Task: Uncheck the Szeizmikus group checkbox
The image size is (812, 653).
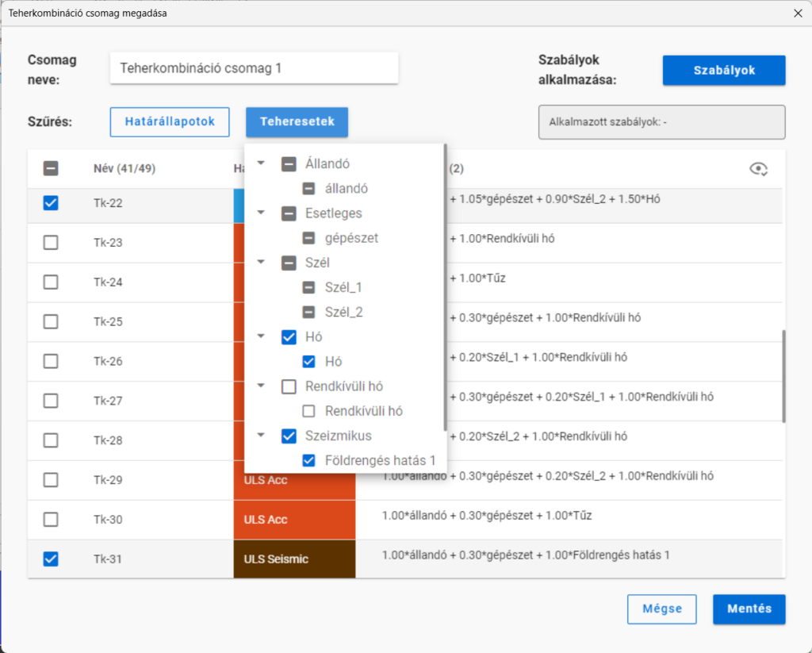Action: tap(289, 436)
